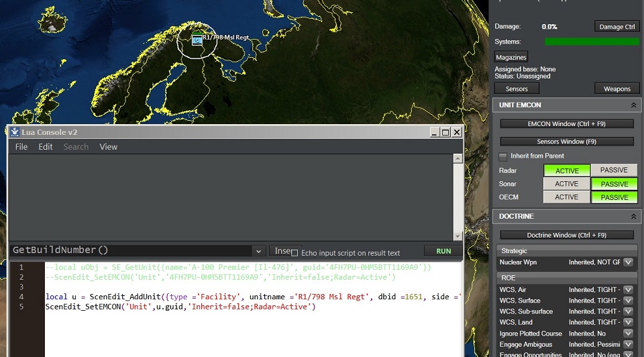Click the Strategic doctrine header
The height and width of the screenshot is (357, 644).
[x=567, y=250]
